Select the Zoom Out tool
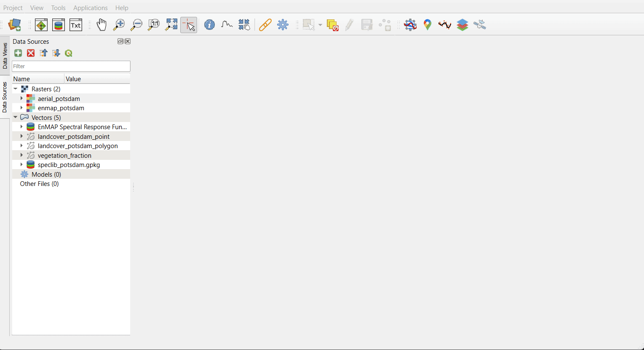This screenshot has height=350, width=644. (136, 25)
